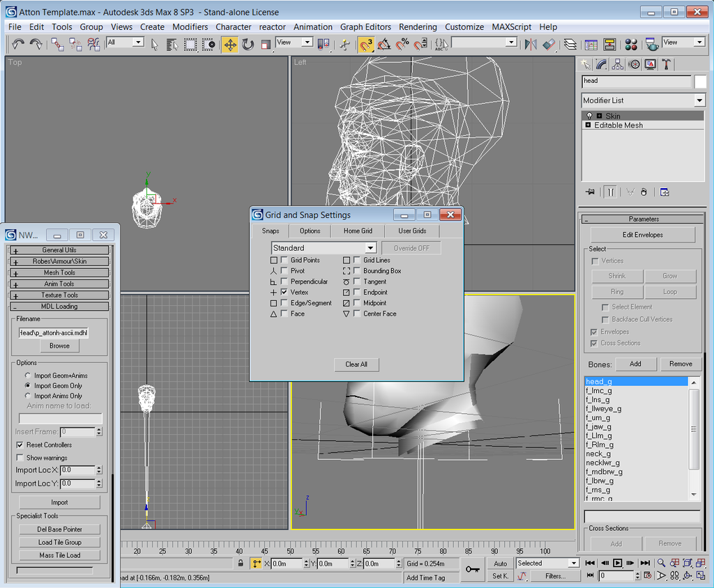Switch to the Options tab
This screenshot has height=588, width=714.
(x=310, y=231)
